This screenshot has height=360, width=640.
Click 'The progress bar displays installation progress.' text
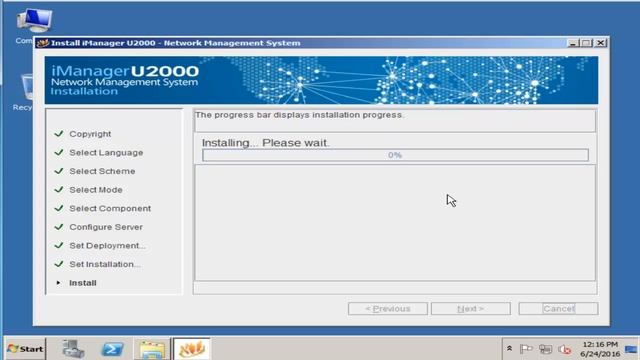299,115
